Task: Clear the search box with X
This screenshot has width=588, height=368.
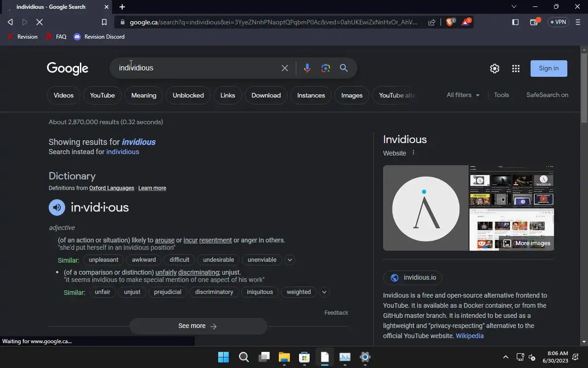Action: (285, 68)
